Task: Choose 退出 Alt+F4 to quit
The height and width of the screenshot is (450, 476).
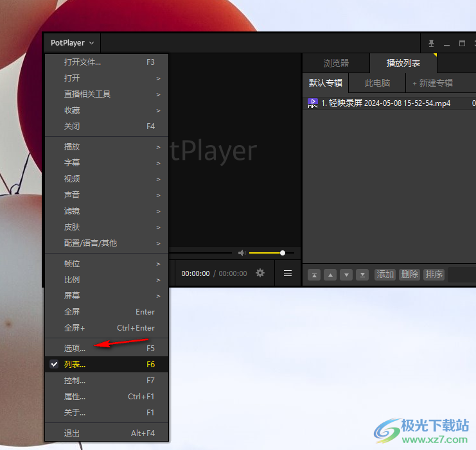Action: [107, 433]
